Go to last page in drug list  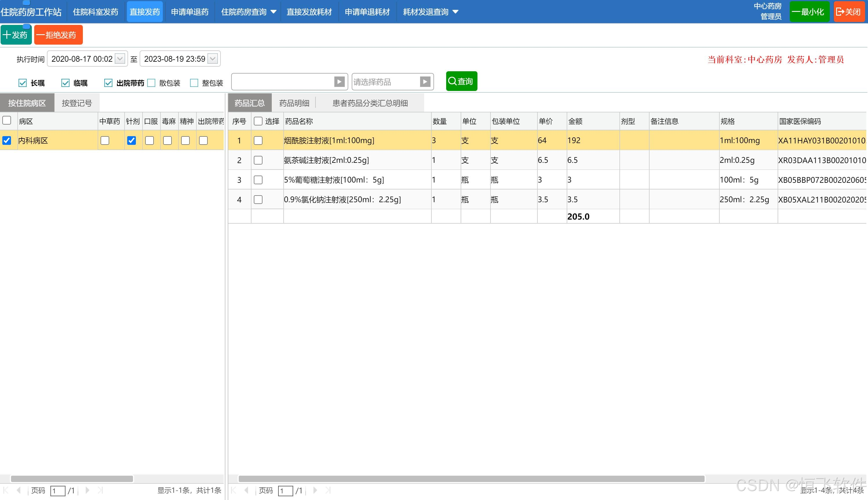(328, 490)
